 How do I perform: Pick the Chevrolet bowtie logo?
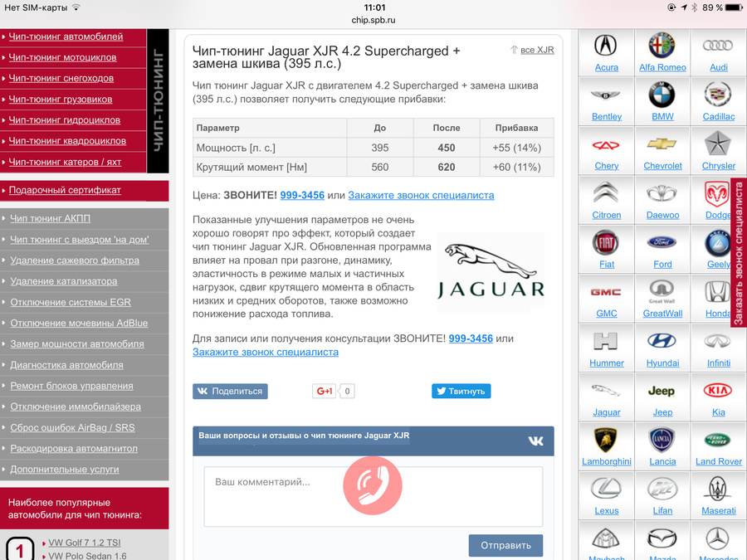click(x=662, y=144)
